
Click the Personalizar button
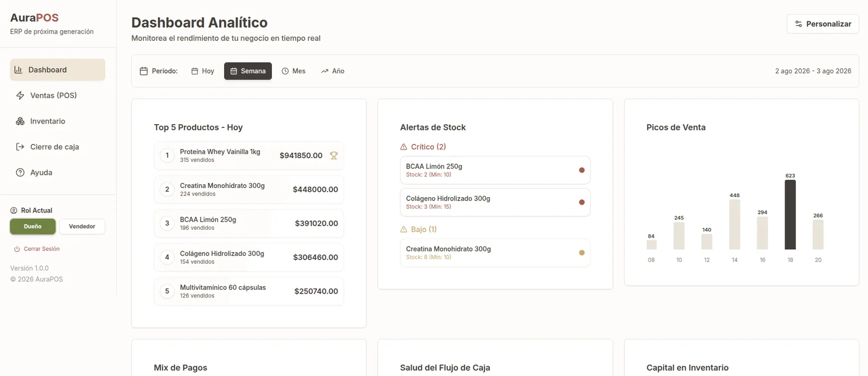click(822, 24)
